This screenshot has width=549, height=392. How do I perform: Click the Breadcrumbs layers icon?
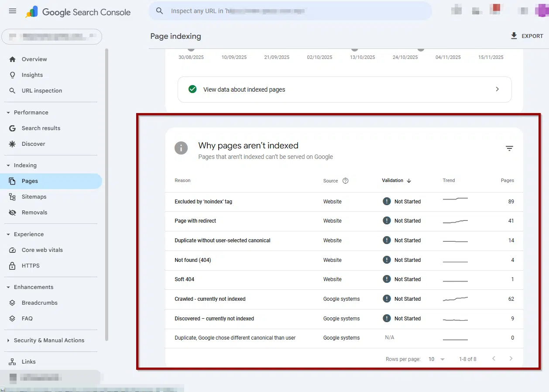[x=12, y=303]
